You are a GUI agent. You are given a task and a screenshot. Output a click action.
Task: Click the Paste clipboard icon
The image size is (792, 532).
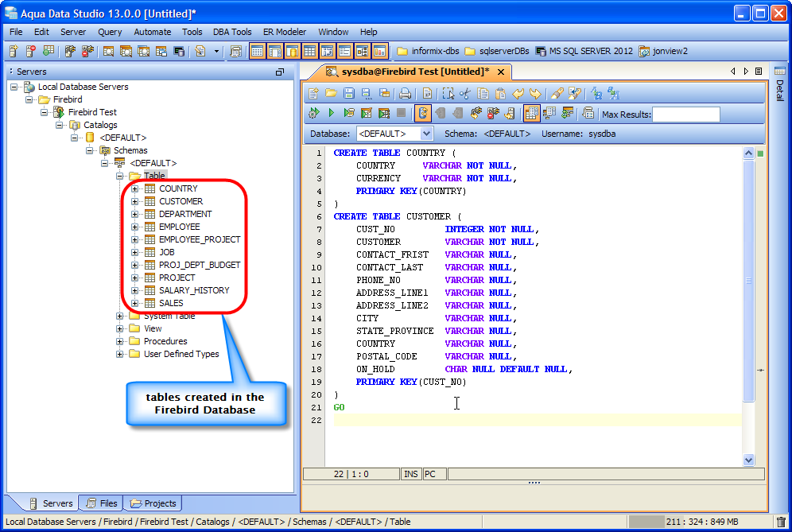tap(500, 94)
